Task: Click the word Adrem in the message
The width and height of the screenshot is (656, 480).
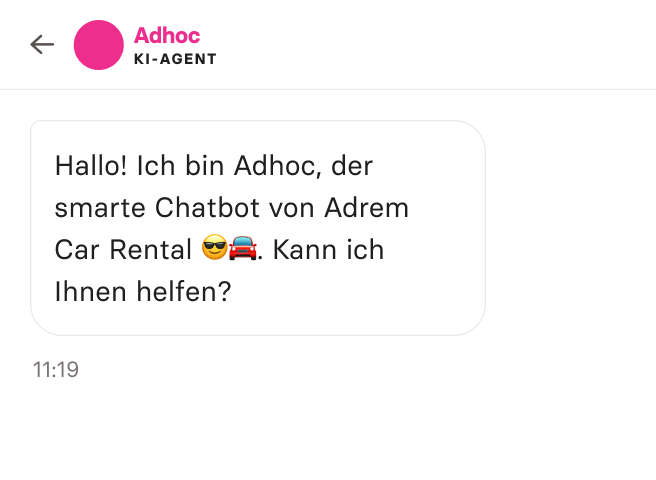Action: point(366,208)
